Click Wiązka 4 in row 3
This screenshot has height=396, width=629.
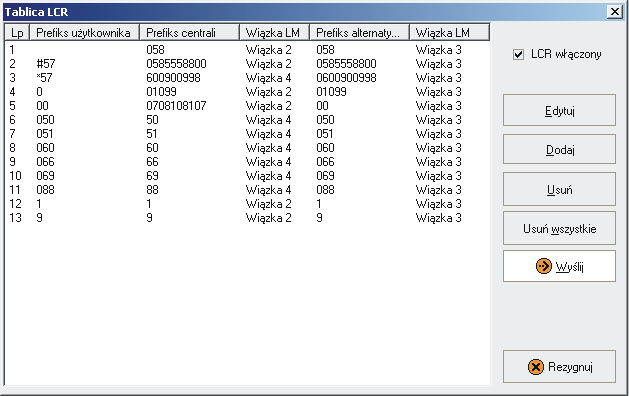pyautogui.click(x=268, y=77)
